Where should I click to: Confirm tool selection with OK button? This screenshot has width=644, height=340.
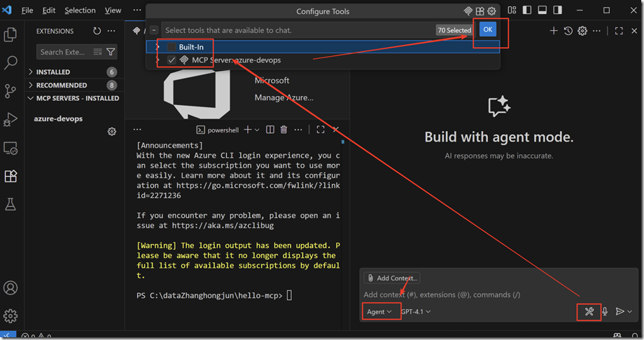pos(487,29)
